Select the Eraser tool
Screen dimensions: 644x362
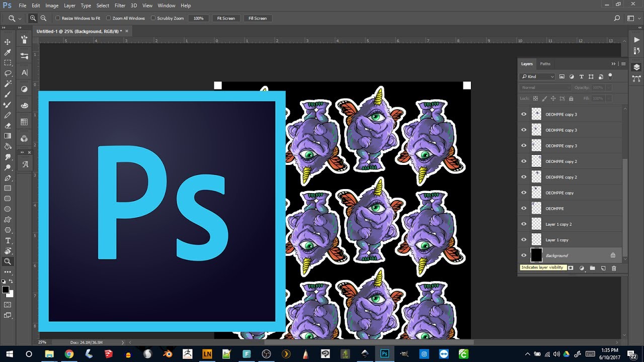tap(8, 126)
